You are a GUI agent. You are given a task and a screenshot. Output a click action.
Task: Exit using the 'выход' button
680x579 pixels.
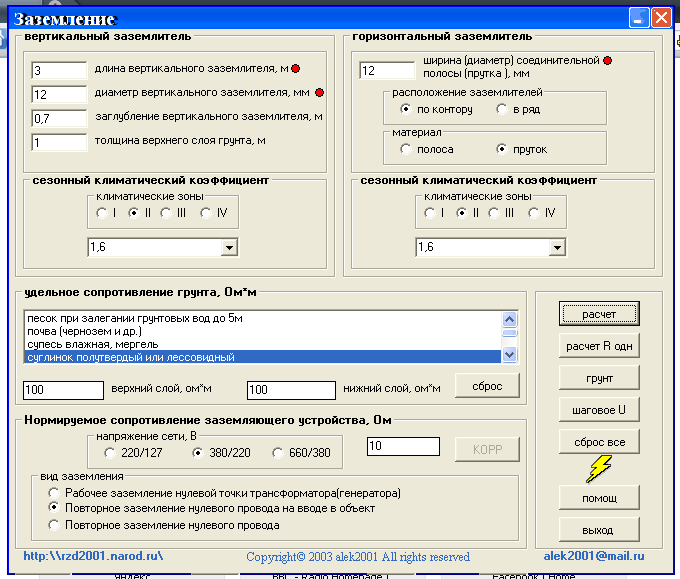pos(599,530)
